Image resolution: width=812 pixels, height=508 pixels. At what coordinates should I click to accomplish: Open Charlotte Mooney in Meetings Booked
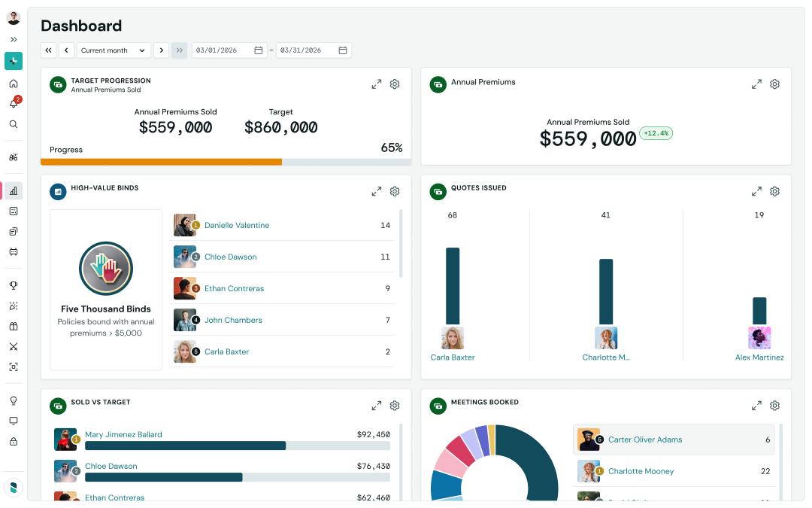(641, 471)
